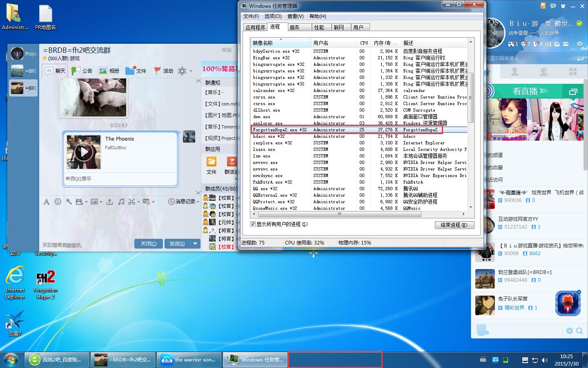Viewport: 588px width, 368px height.
Task: Open the 选项(O) menu in Task Manager
Action: pyautogui.click(x=273, y=16)
